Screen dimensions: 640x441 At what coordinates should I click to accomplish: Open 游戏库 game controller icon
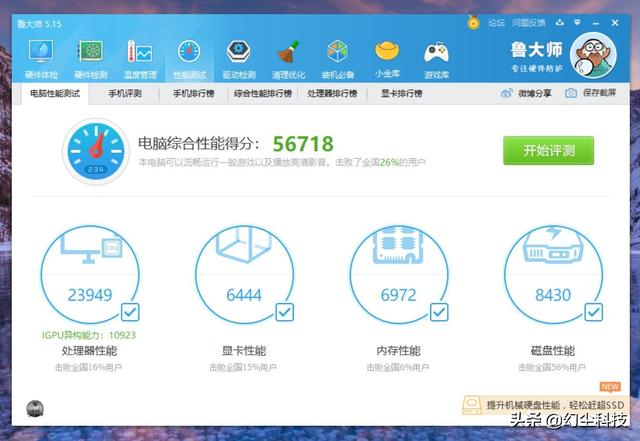pyautogui.click(x=437, y=59)
